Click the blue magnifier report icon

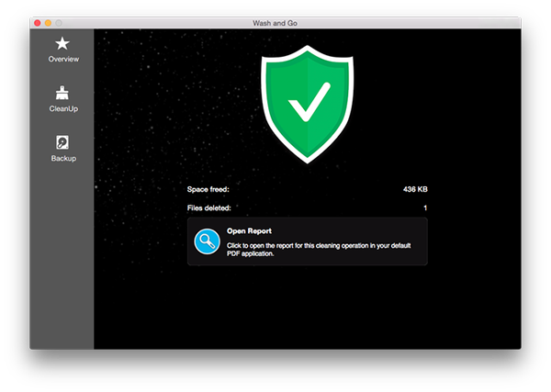coord(208,241)
